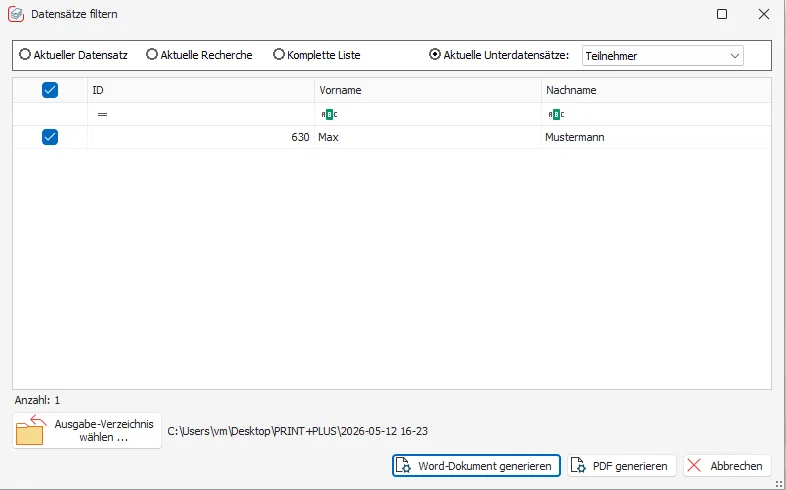786x490 pixels.
Task: Select the Aktueller Datensatz radio button
Action: (x=25, y=54)
